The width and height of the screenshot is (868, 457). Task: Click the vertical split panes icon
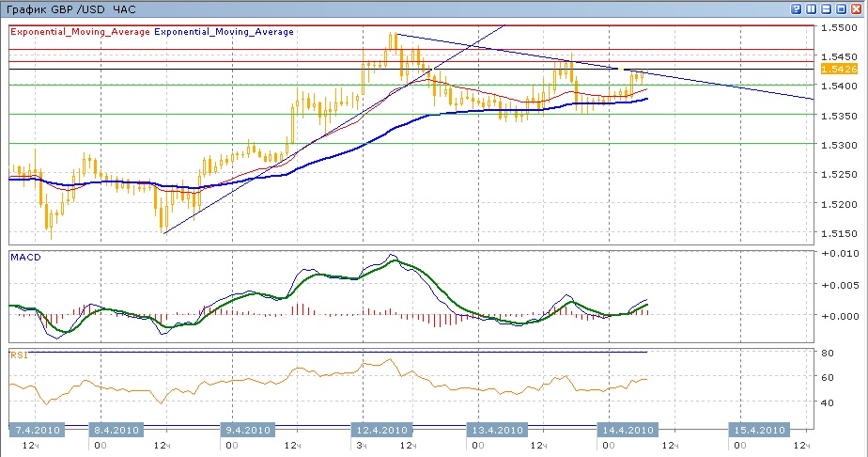point(812,8)
